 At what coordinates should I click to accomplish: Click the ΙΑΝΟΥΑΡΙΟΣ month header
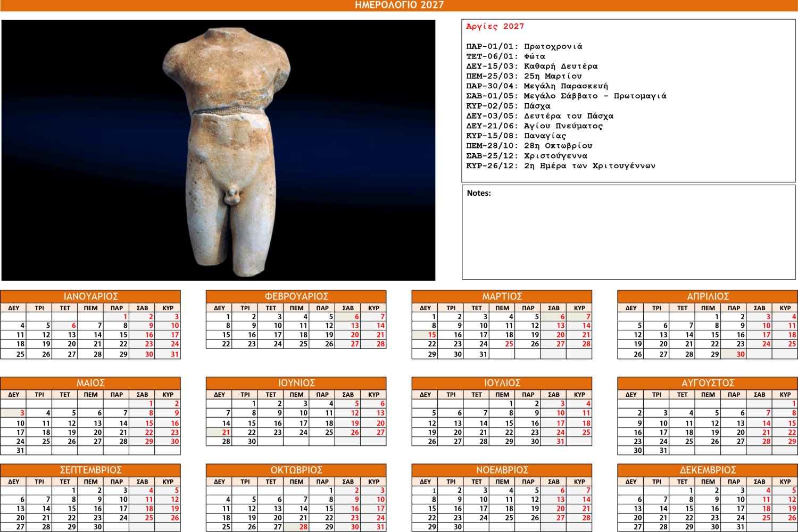click(90, 296)
